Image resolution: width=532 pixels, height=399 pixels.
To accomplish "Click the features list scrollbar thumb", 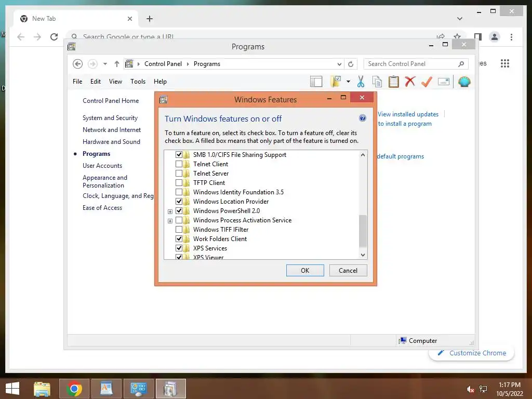I will click(363, 231).
